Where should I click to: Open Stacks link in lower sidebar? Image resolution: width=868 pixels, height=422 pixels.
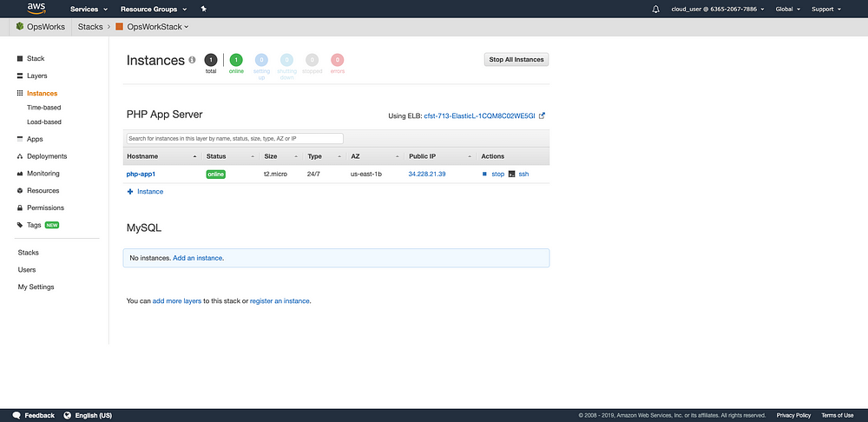[x=29, y=253]
